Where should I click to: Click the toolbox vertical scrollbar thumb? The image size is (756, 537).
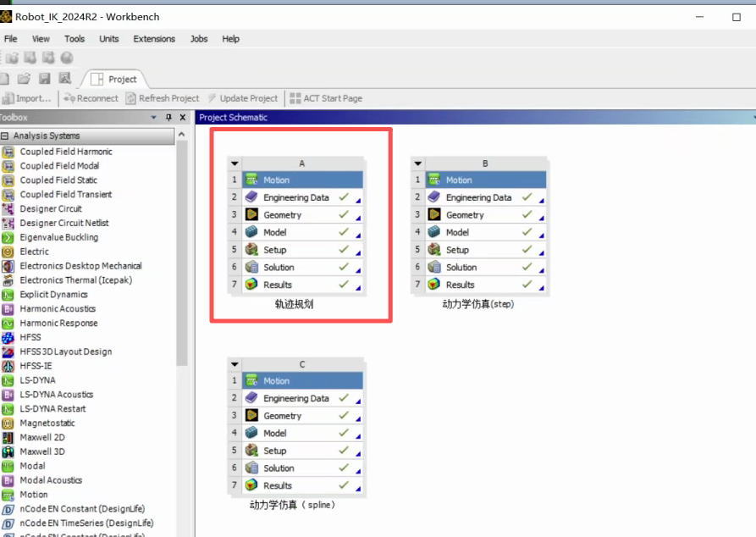click(x=182, y=253)
